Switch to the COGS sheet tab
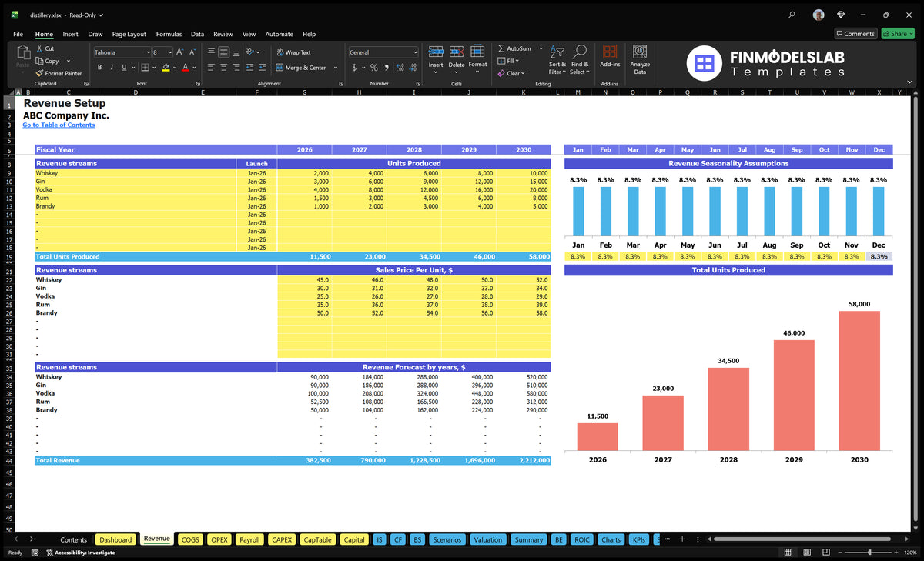 pyautogui.click(x=190, y=539)
